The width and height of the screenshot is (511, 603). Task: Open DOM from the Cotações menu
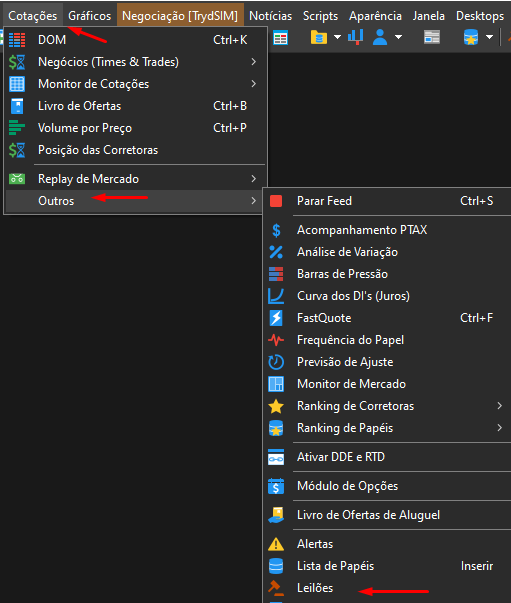tap(135, 40)
